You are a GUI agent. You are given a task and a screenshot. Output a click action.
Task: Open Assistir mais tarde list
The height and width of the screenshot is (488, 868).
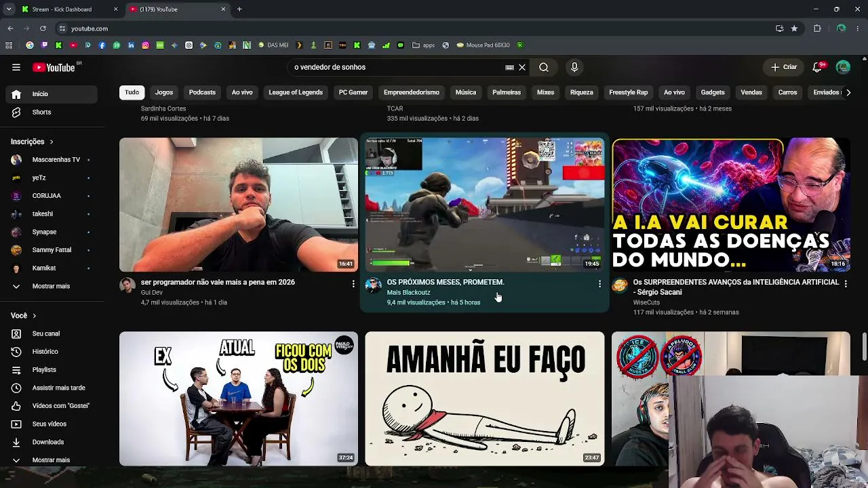point(52,388)
